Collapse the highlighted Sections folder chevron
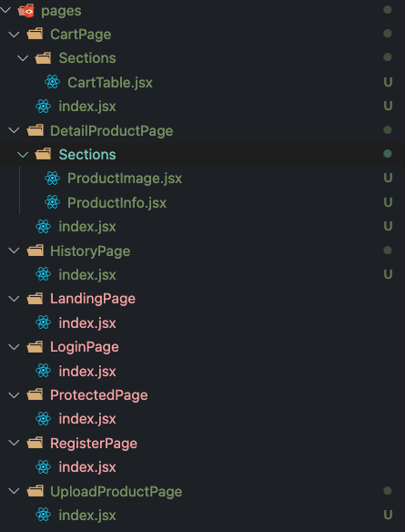 tap(23, 155)
